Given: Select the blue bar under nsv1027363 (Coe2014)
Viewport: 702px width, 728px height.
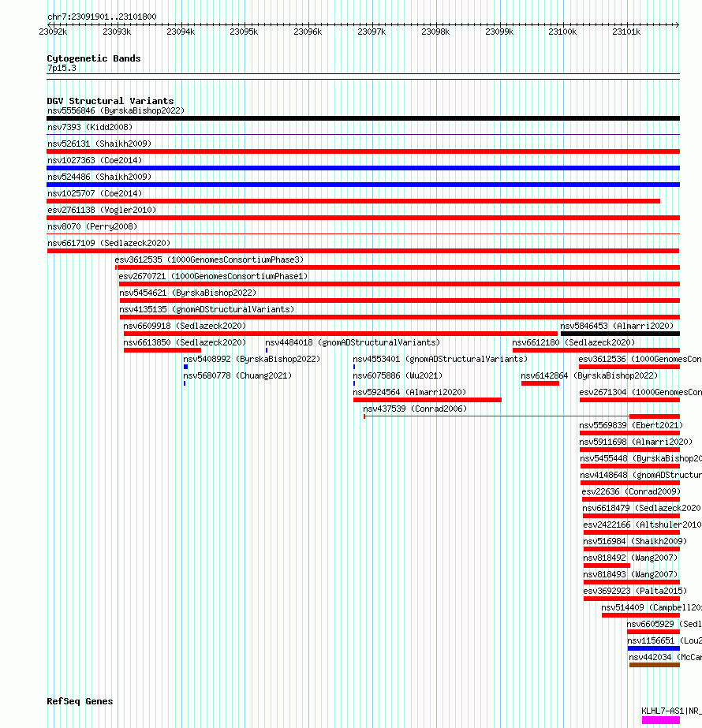Looking at the screenshot, I should 363,168.
